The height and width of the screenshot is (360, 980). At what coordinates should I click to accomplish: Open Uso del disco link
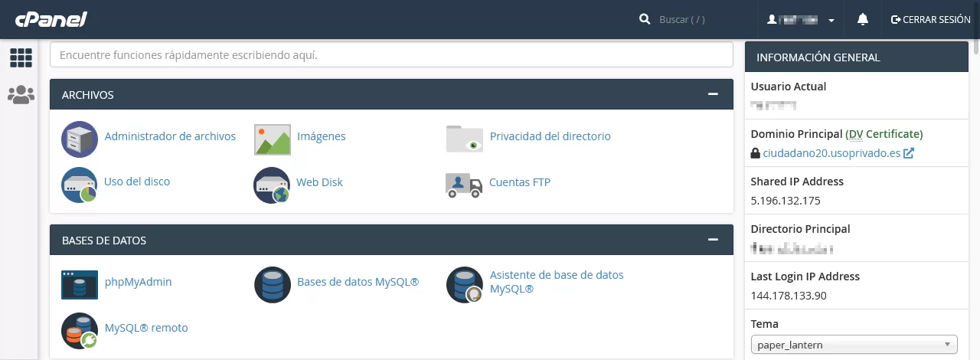[x=137, y=182]
